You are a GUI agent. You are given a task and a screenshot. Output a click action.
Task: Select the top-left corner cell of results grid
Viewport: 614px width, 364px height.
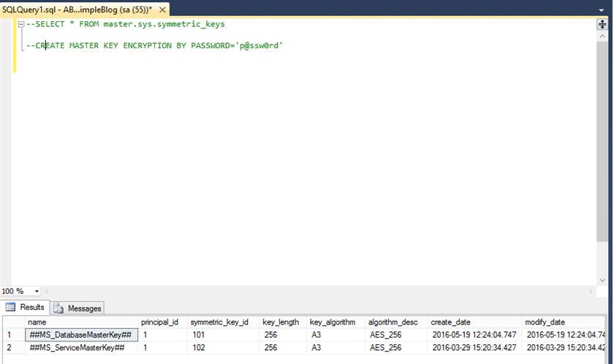coord(14,322)
